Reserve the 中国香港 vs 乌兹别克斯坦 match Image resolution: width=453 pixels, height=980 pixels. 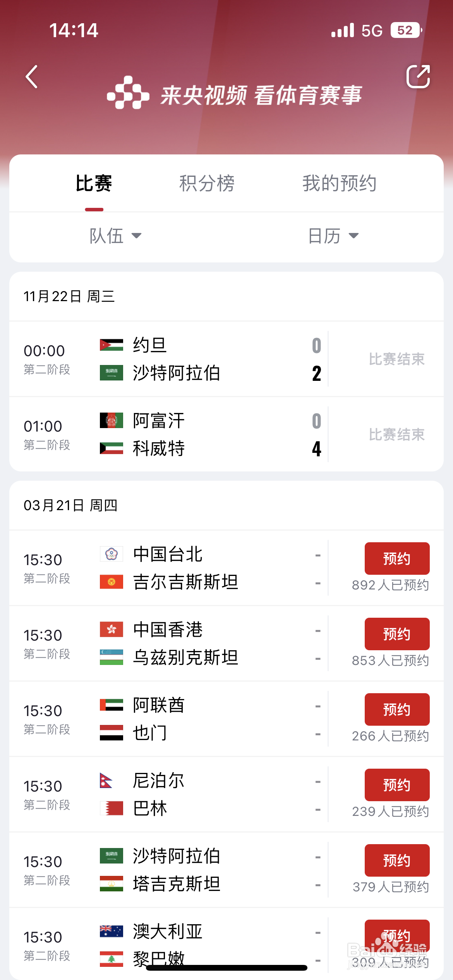click(x=397, y=634)
